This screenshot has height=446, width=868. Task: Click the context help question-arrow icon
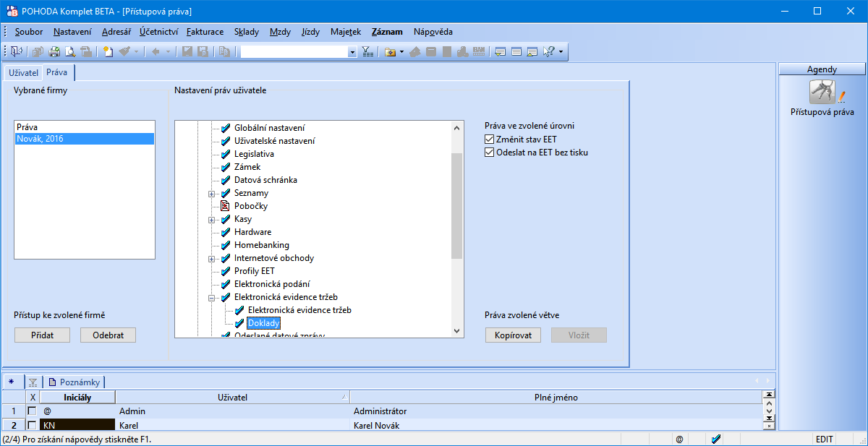[x=548, y=52]
